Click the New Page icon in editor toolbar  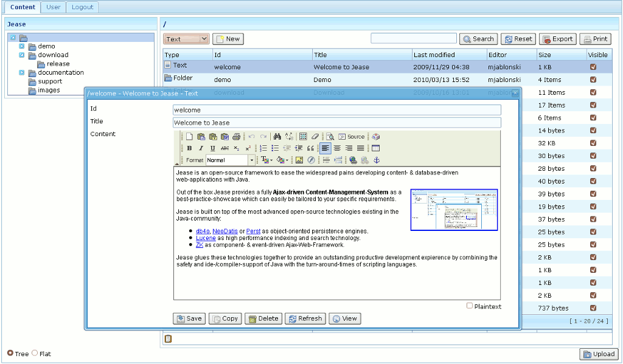pos(189,137)
